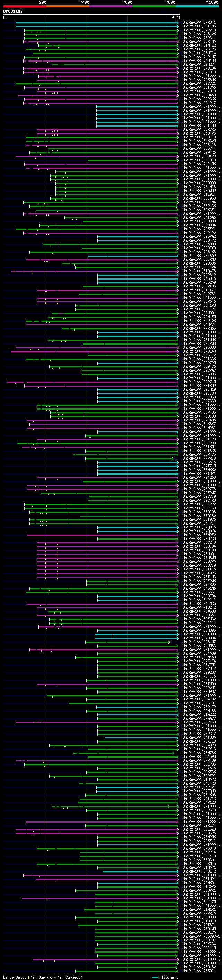The height and width of the screenshot is (980, 222).
Task: Select the UniRef100_B6TSQ9 label
Action: pyautogui.click(x=199, y=386)
